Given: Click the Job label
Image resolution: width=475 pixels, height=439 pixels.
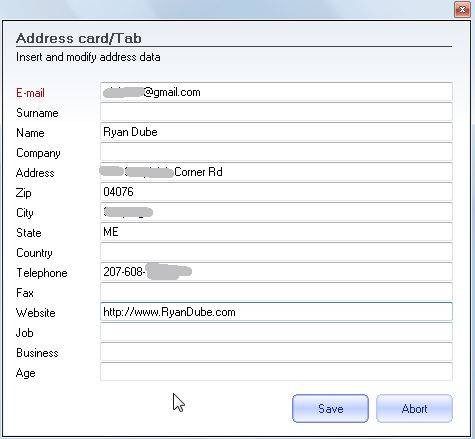Looking at the screenshot, I should (x=25, y=333).
